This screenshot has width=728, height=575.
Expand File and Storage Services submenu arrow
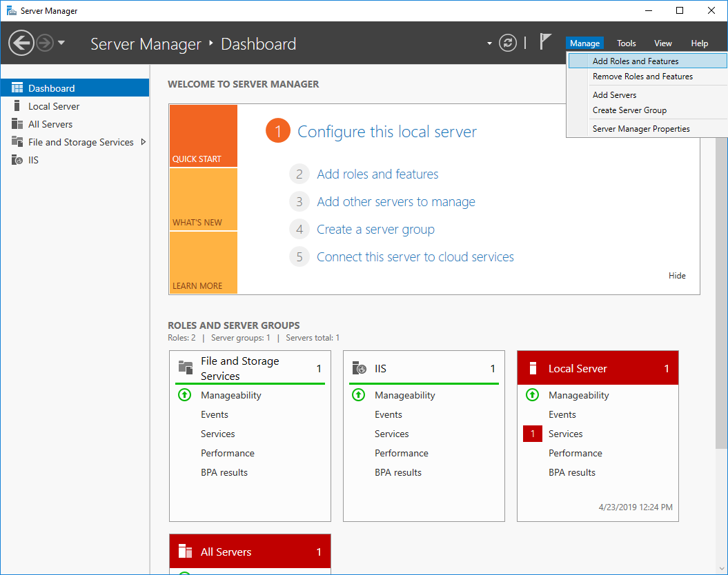point(144,142)
